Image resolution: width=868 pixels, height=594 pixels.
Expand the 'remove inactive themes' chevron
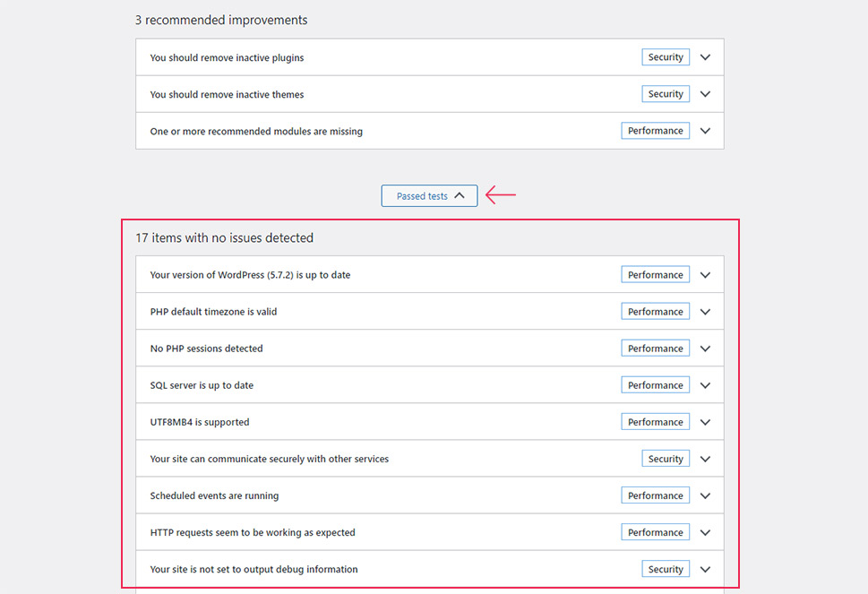(x=705, y=94)
